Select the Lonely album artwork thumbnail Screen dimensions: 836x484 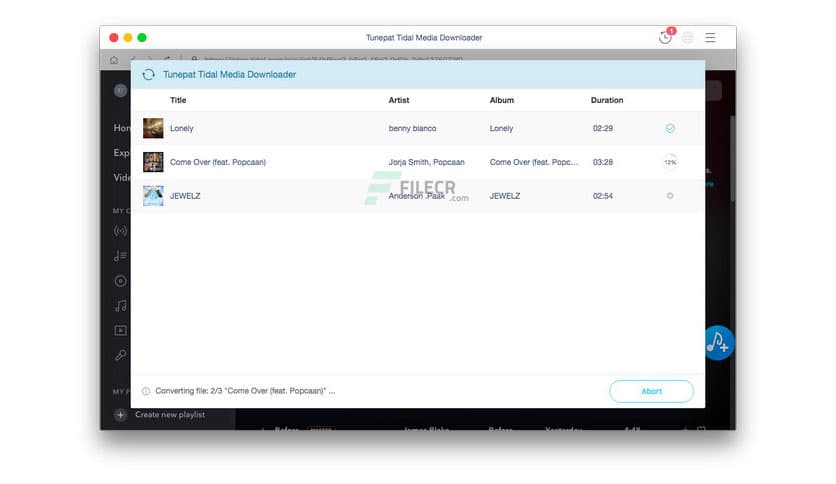153,128
